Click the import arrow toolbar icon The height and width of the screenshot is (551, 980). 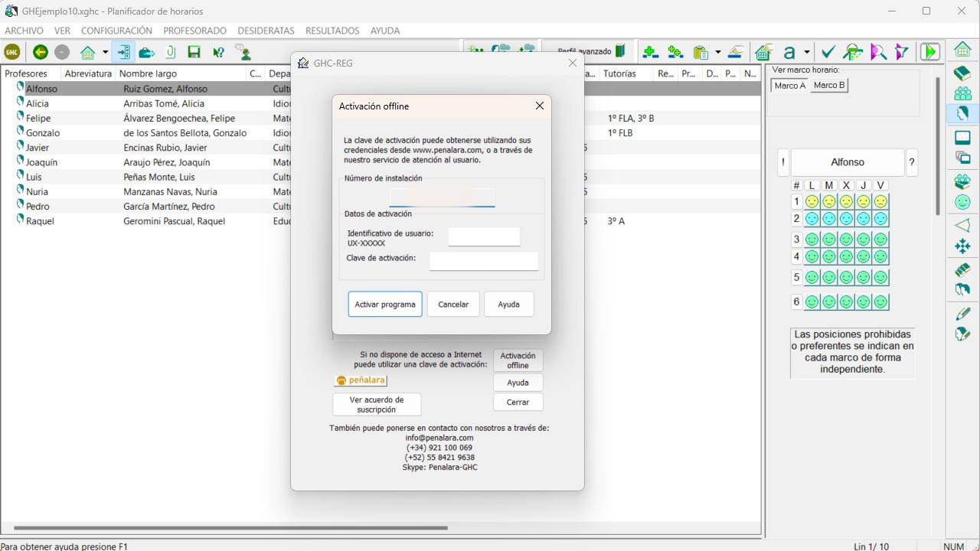point(123,52)
